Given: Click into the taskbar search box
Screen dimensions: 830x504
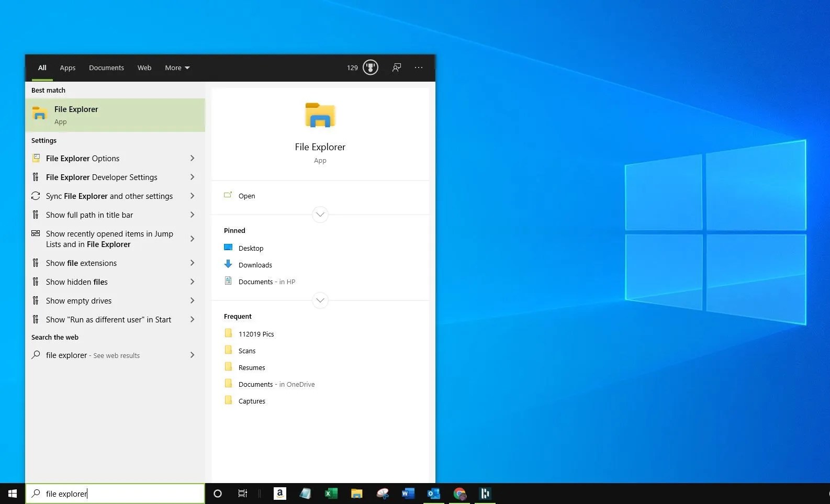Looking at the screenshot, I should tap(115, 494).
